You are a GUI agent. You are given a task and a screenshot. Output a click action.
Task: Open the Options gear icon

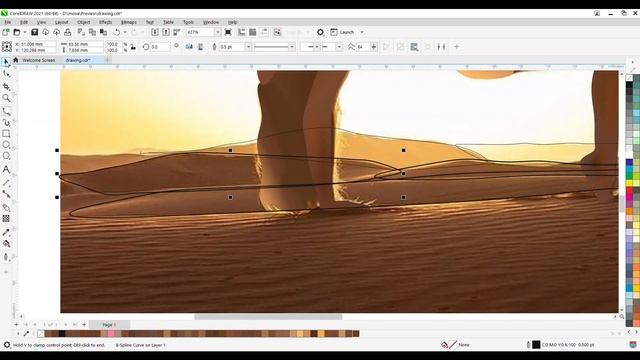pos(320,32)
